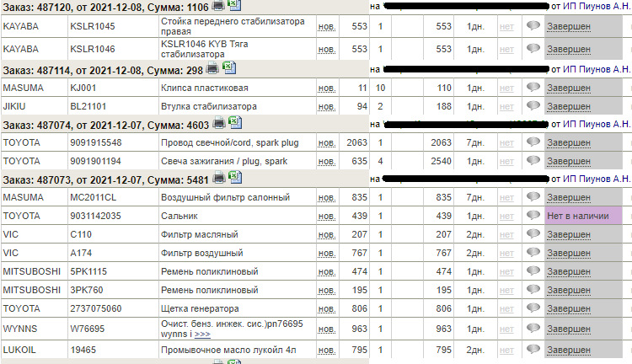The height and width of the screenshot is (364, 632).
Task: Click нет link in Toyota 9091915548 row
Action: tap(506, 142)
